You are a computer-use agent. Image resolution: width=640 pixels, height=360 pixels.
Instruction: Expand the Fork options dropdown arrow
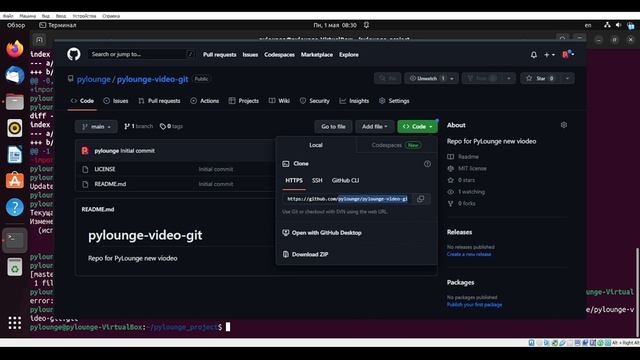click(509, 78)
